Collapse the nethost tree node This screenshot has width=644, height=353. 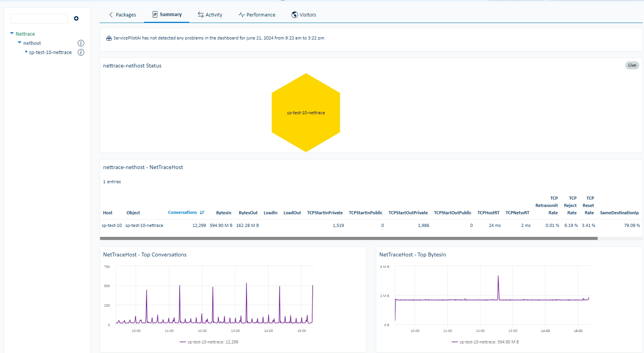[20, 43]
